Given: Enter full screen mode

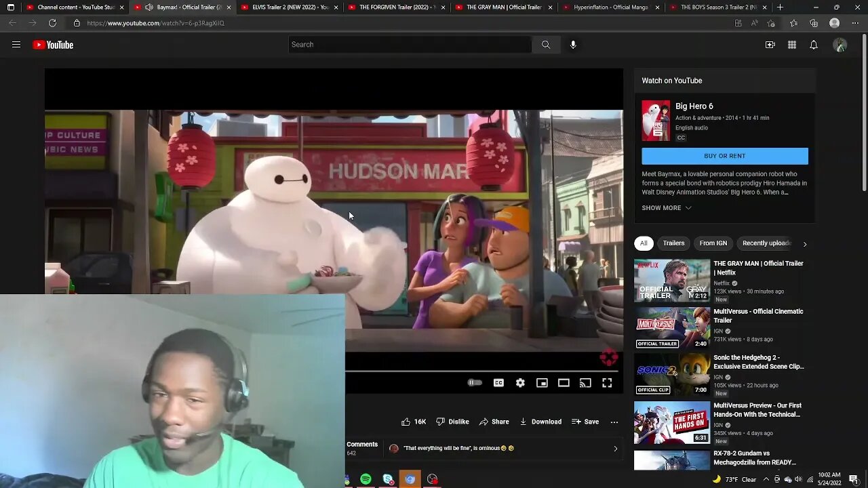Looking at the screenshot, I should point(607,383).
